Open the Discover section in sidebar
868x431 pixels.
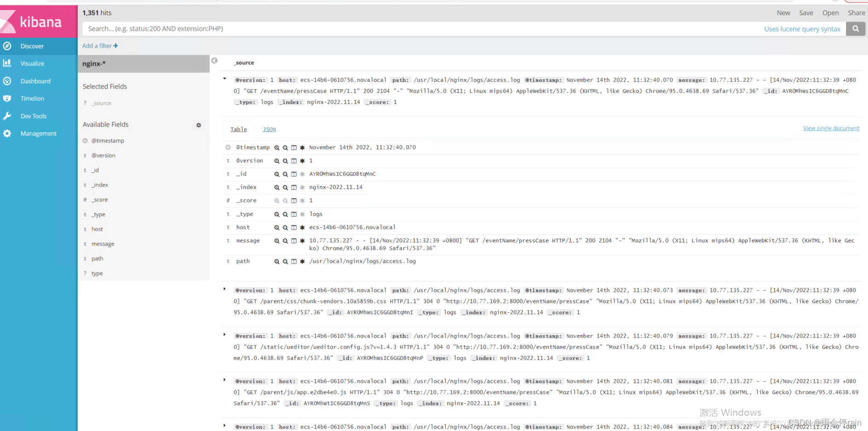click(39, 46)
